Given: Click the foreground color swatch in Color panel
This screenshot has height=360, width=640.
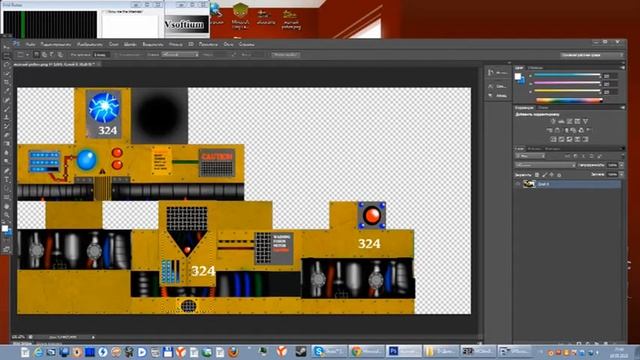Looking at the screenshot, I should 518,76.
